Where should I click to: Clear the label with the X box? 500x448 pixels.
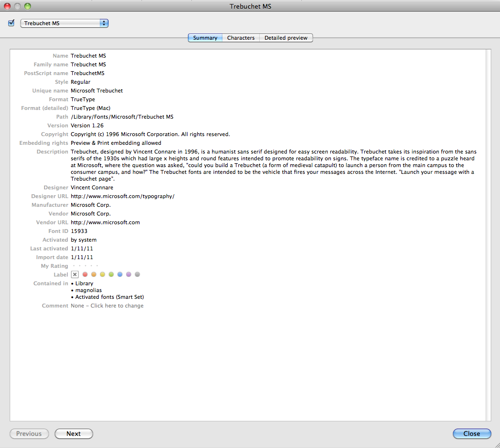coord(75,275)
